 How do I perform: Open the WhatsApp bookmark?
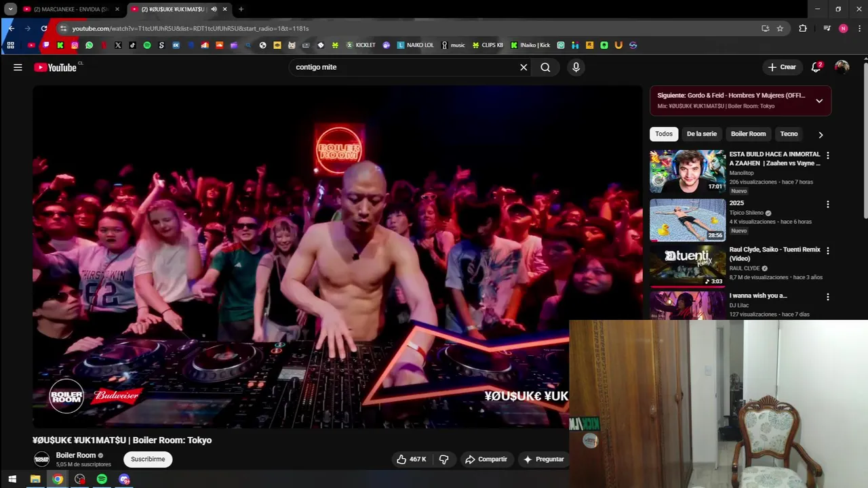tap(89, 45)
